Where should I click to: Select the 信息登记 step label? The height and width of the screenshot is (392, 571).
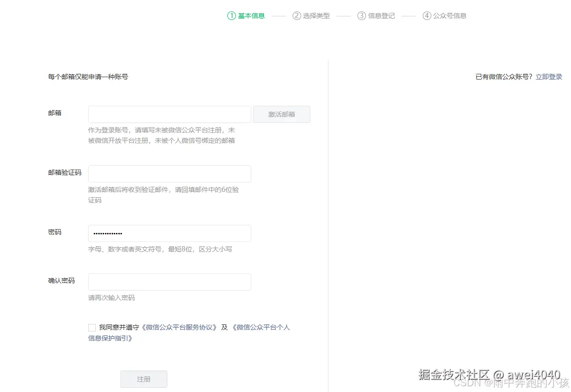381,15
